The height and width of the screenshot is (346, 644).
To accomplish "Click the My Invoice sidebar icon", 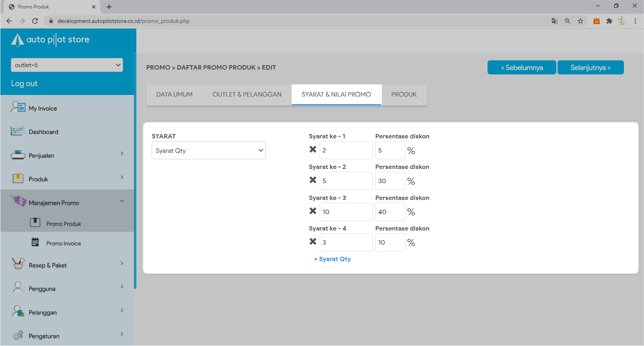I will point(18,107).
